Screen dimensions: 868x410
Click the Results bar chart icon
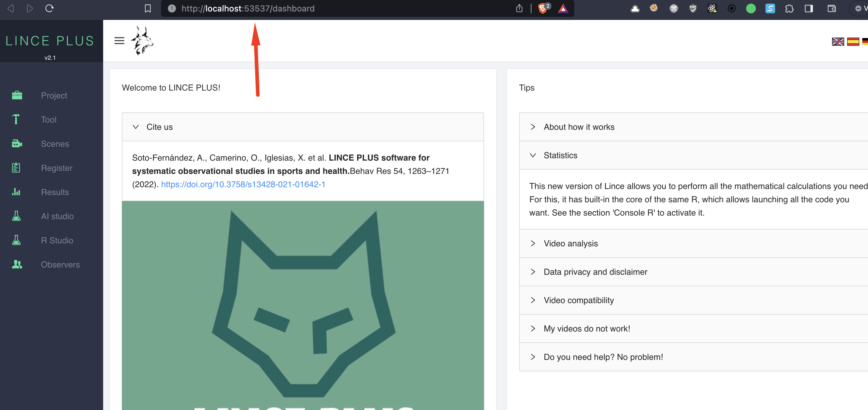pyautogui.click(x=16, y=192)
